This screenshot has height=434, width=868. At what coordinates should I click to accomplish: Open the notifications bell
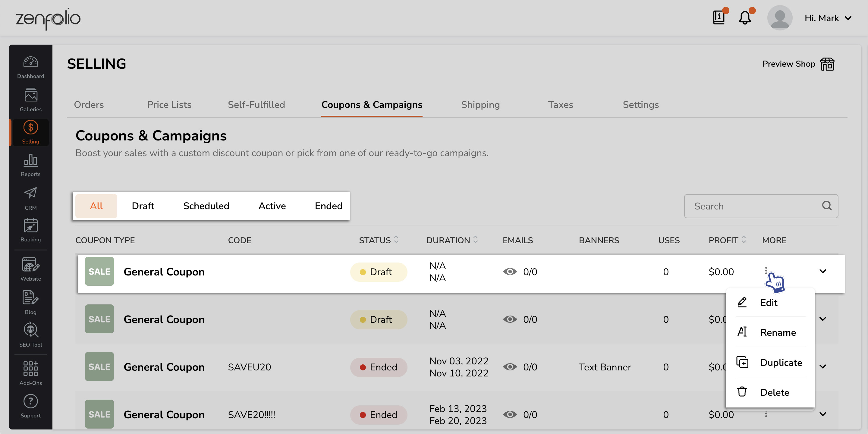point(745,17)
